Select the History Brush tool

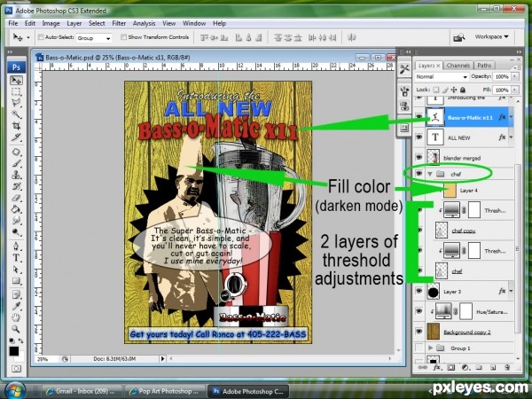[x=16, y=186]
